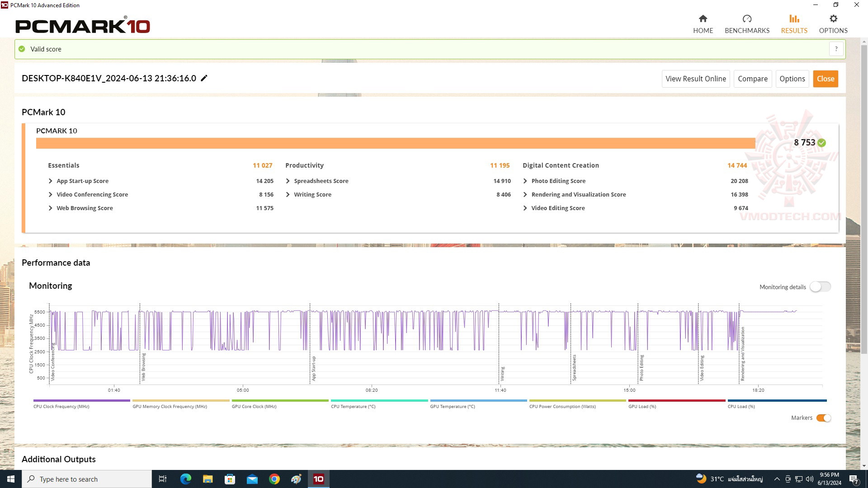
Task: Click the Compare button
Action: (753, 78)
